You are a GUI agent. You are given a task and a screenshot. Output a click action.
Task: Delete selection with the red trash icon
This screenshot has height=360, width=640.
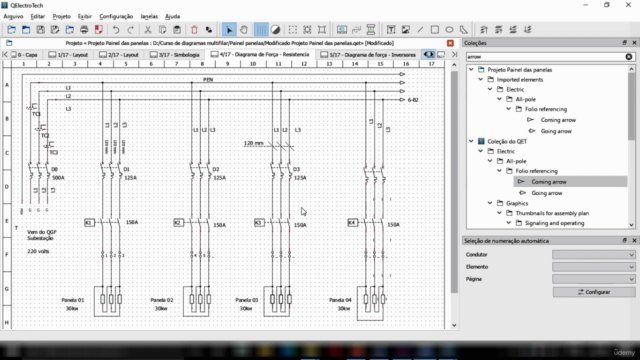tap(194, 29)
